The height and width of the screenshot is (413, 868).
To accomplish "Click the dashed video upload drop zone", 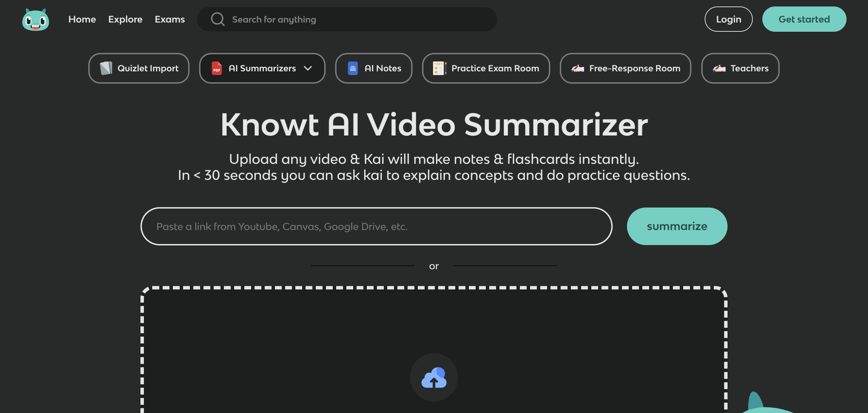I will 434,350.
